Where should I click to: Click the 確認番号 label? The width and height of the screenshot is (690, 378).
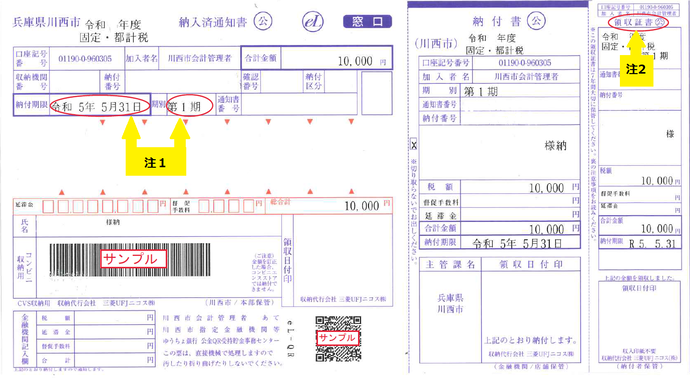point(251,81)
